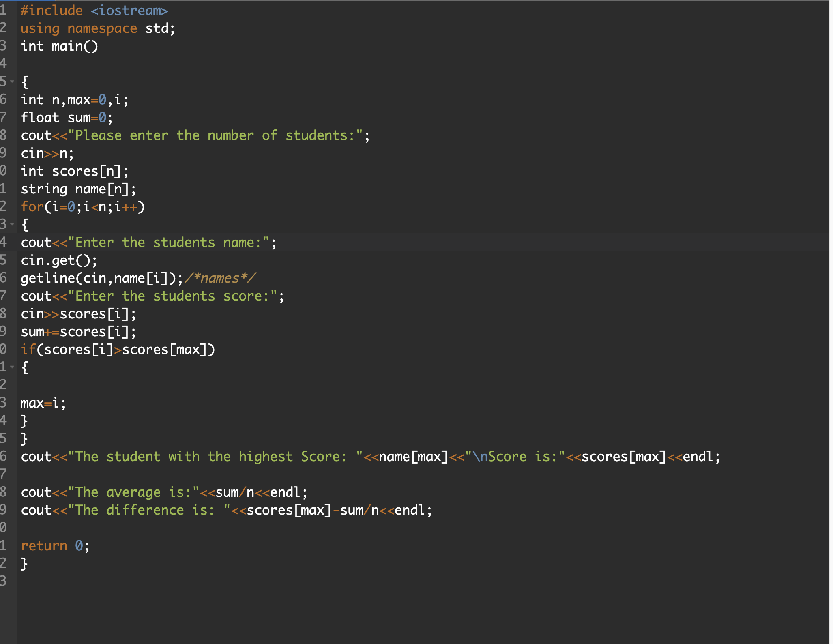833x644 pixels.
Task: Click the final closing brace of main
Action: (24, 563)
